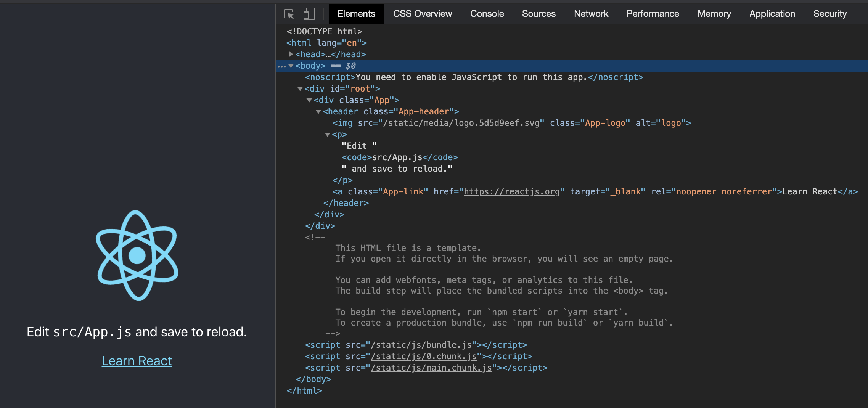Select the DOCTYPE html line

(325, 31)
